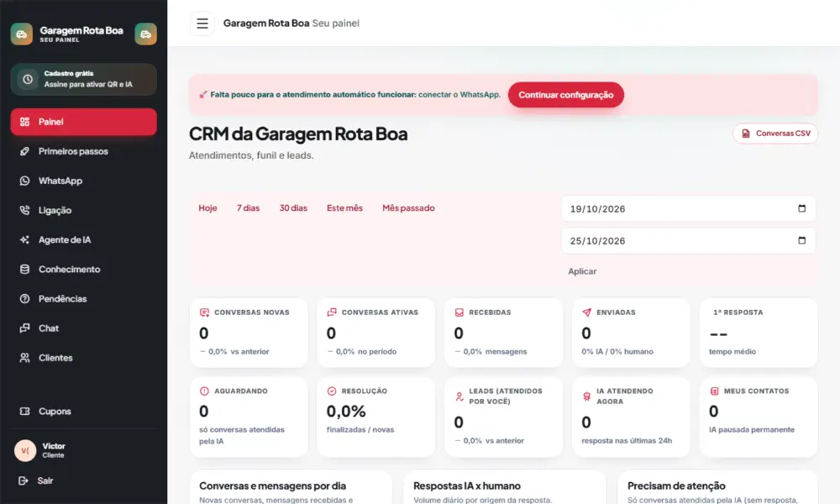Click the Recebidas inbox icon
The height and width of the screenshot is (504, 840).
pyautogui.click(x=459, y=312)
